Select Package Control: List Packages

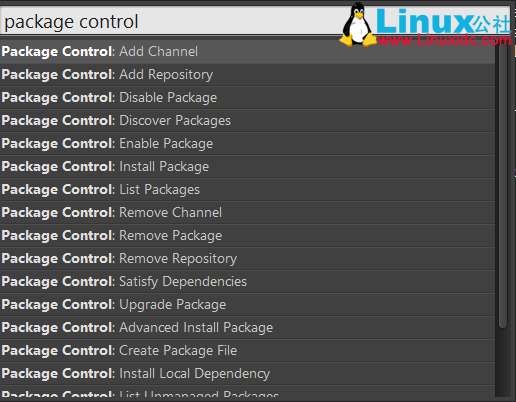(x=247, y=190)
